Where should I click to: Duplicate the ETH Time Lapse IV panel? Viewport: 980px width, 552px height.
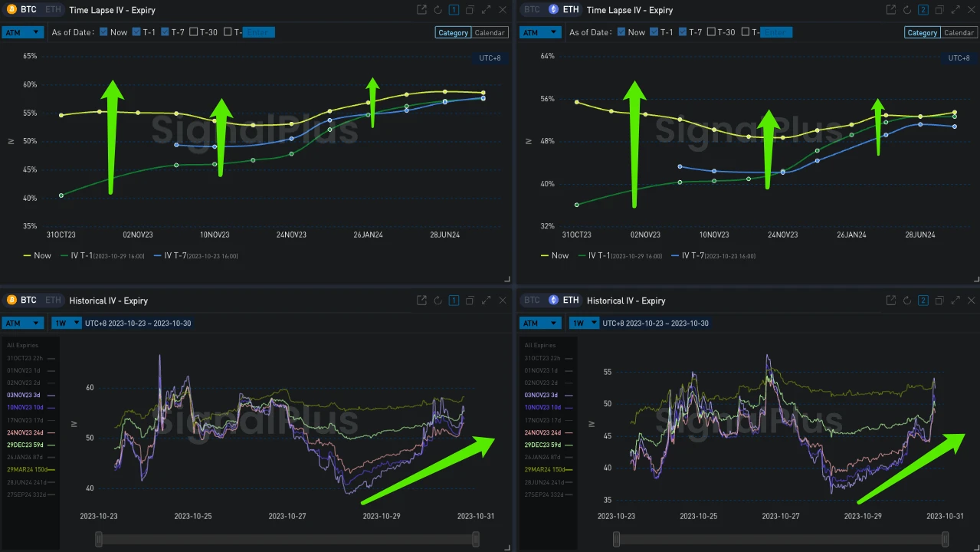coord(939,10)
